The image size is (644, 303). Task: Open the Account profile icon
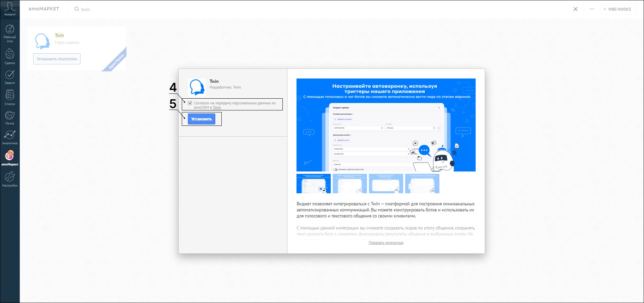[10, 9]
